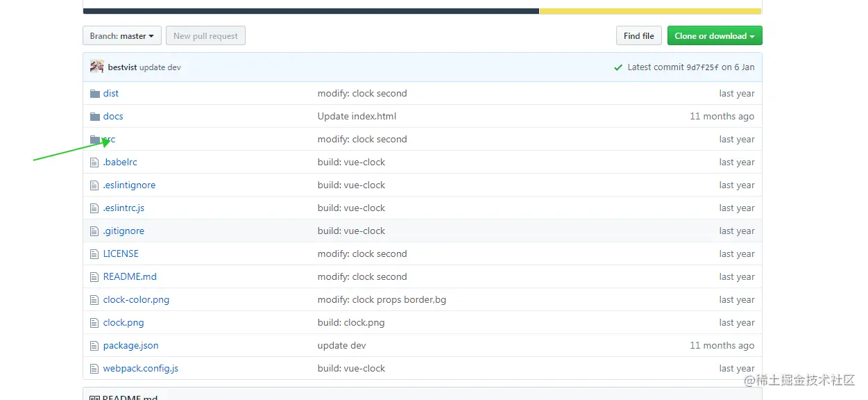The width and height of the screenshot is (868, 400).
Task: Open .gitignore row commit message
Action: coord(351,231)
